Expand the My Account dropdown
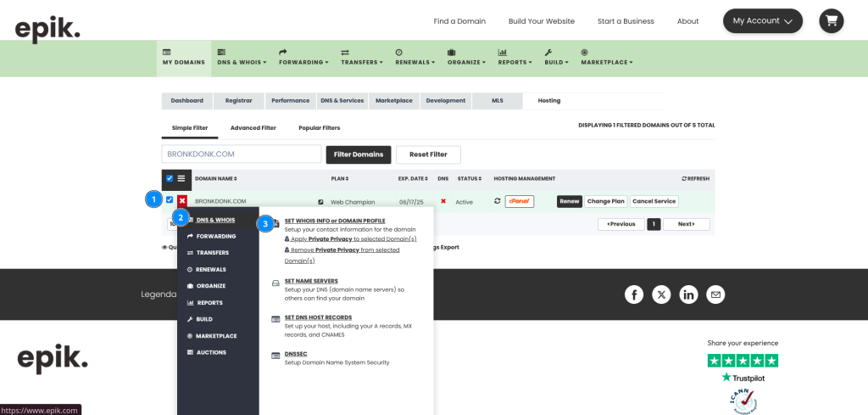 click(763, 21)
